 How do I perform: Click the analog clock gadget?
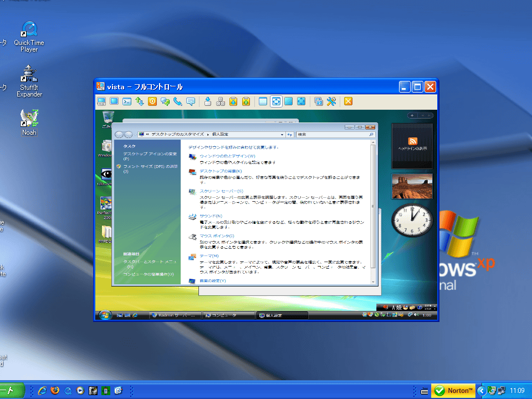412,220
